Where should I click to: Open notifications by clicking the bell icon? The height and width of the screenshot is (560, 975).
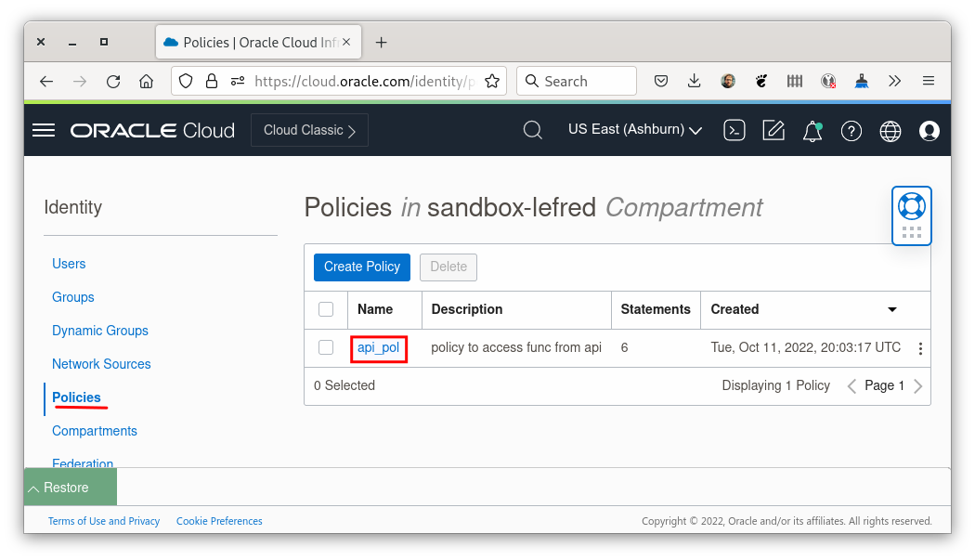811,130
